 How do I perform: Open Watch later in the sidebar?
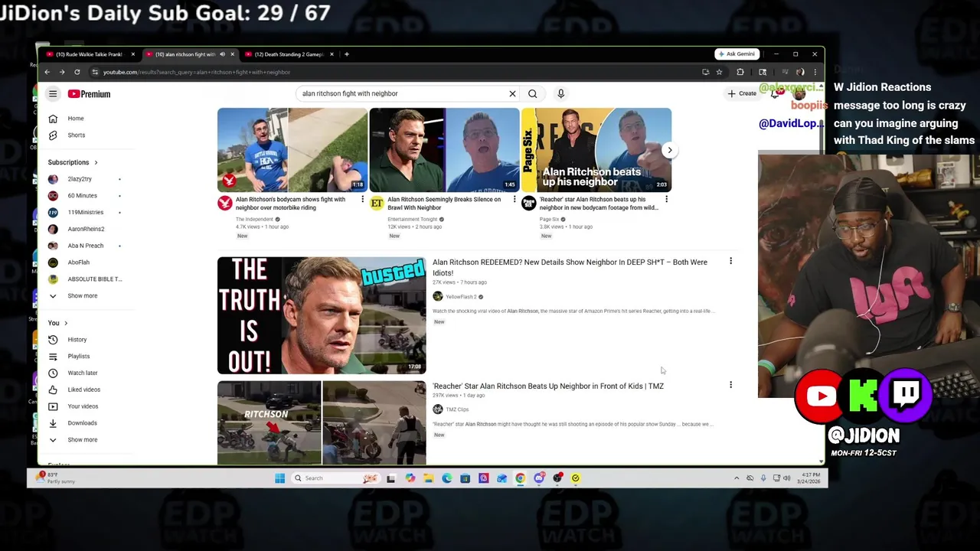(x=84, y=373)
